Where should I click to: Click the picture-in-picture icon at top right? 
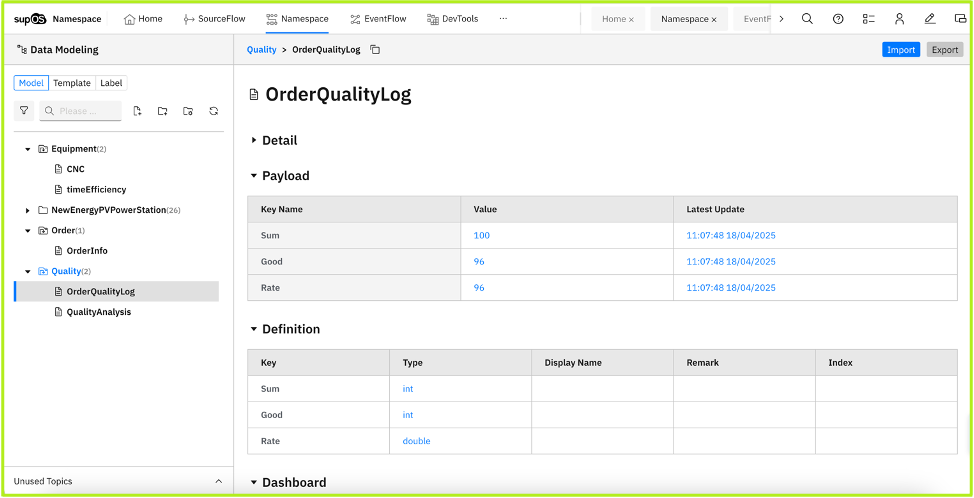pos(960,19)
